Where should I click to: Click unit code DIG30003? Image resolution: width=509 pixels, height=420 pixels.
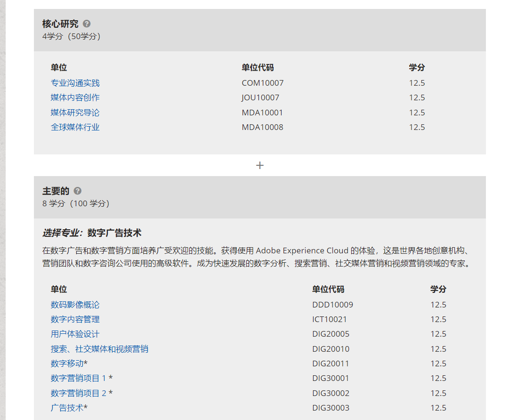coord(331,408)
